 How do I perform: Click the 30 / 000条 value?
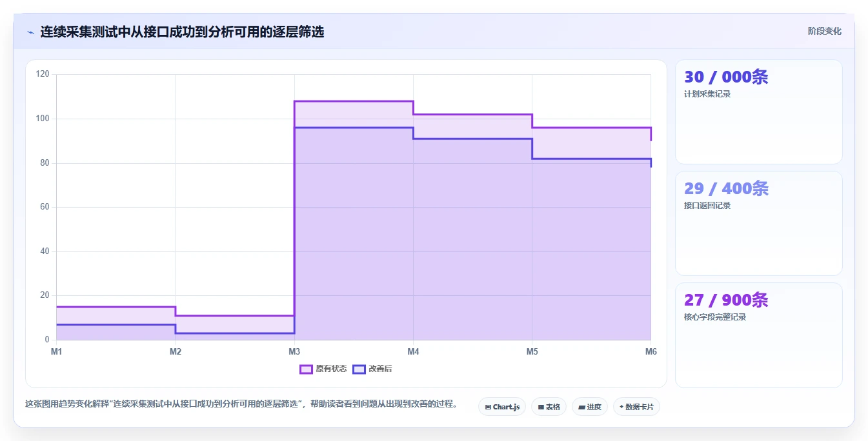pyautogui.click(x=726, y=77)
